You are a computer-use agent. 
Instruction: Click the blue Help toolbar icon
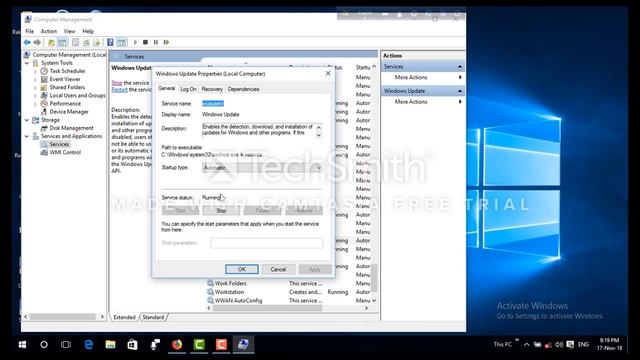[x=110, y=42]
